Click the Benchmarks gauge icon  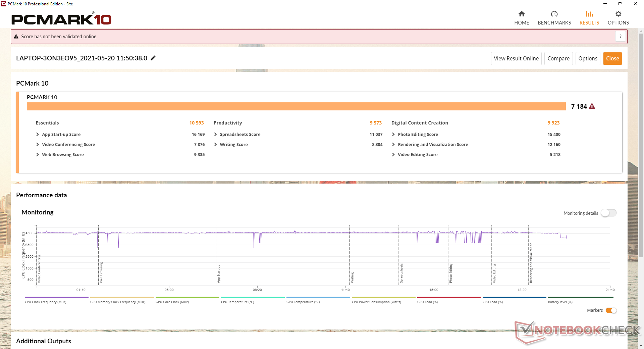[x=554, y=14]
